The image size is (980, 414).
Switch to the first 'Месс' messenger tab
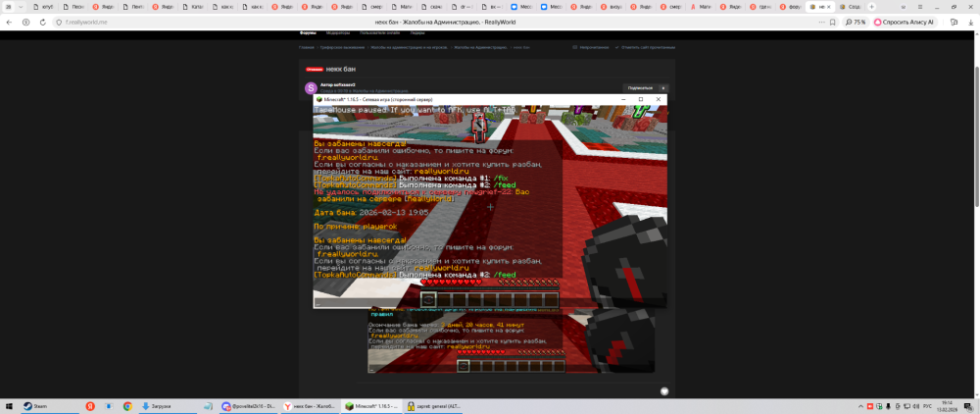click(521, 6)
